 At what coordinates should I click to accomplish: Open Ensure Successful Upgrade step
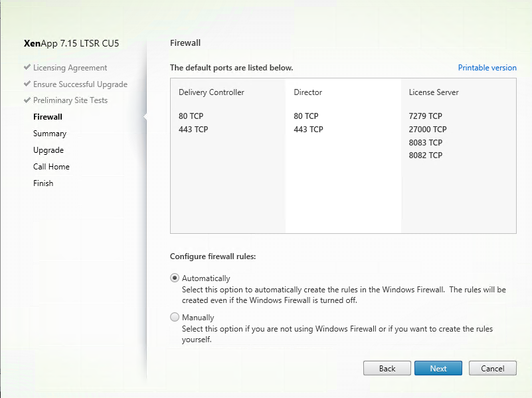tap(80, 84)
